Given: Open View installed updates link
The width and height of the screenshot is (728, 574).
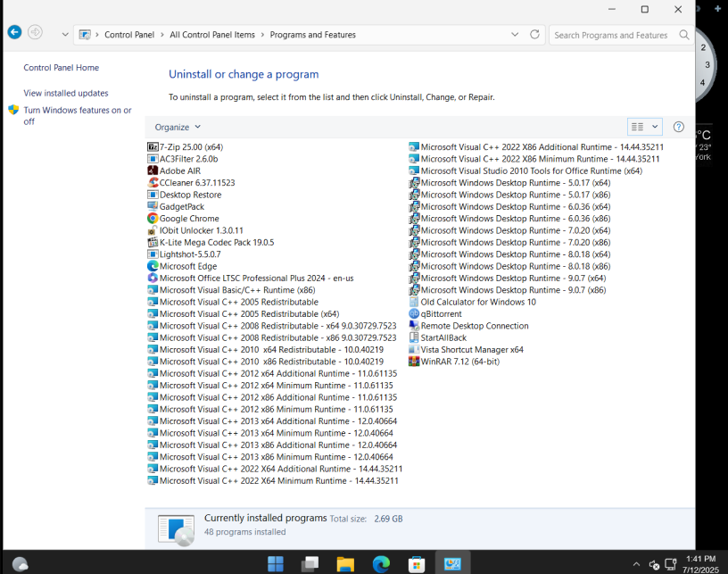Looking at the screenshot, I should pyautogui.click(x=66, y=94).
